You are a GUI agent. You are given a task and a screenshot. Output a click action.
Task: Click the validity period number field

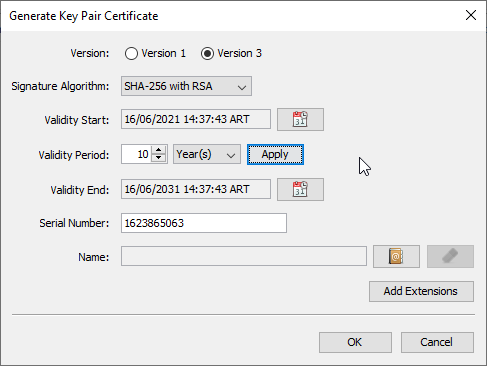[x=136, y=154]
